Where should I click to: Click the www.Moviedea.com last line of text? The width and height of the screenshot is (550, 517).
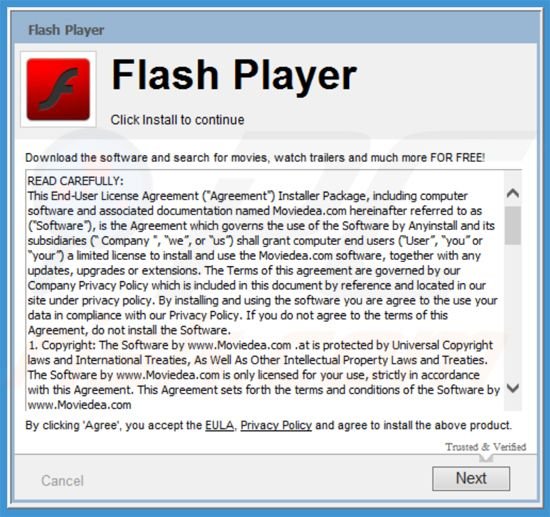point(79,405)
